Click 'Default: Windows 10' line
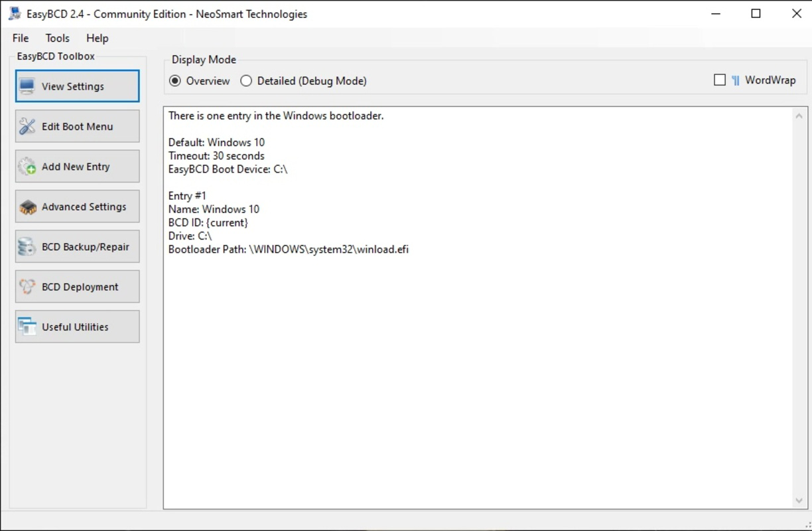 click(216, 142)
